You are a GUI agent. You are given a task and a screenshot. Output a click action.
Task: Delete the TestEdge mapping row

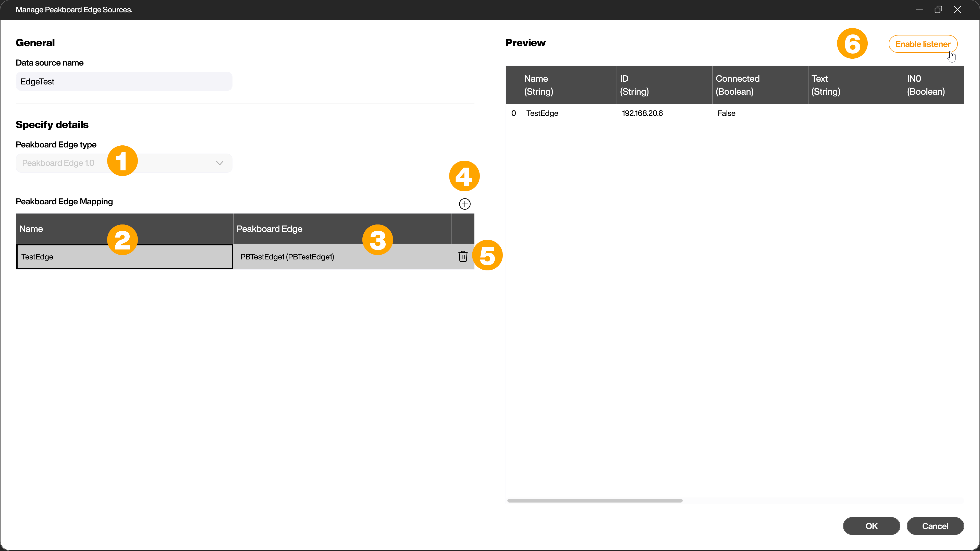pyautogui.click(x=463, y=256)
